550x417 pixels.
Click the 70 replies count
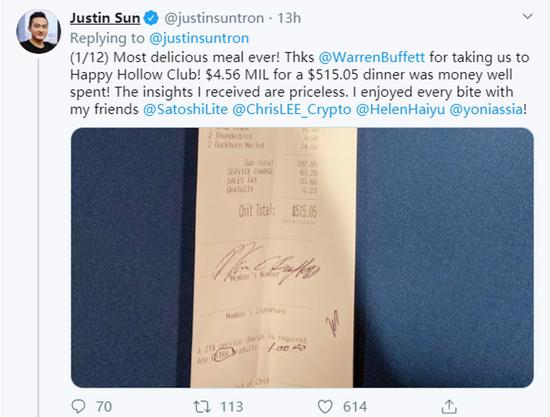point(104,406)
